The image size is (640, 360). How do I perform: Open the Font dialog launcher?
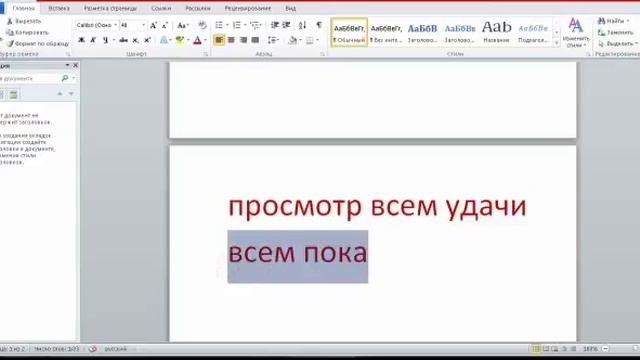(206, 54)
